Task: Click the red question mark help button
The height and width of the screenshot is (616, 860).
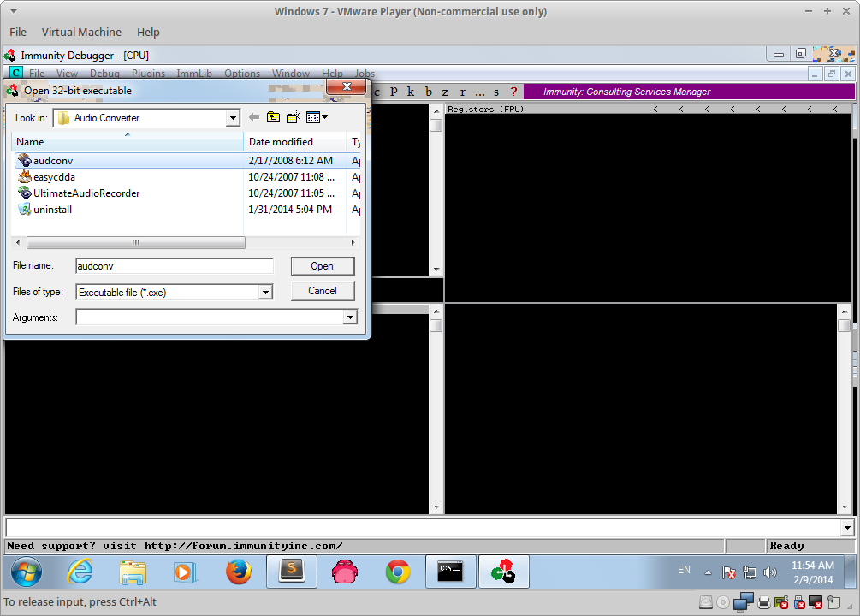Action: 513,92
